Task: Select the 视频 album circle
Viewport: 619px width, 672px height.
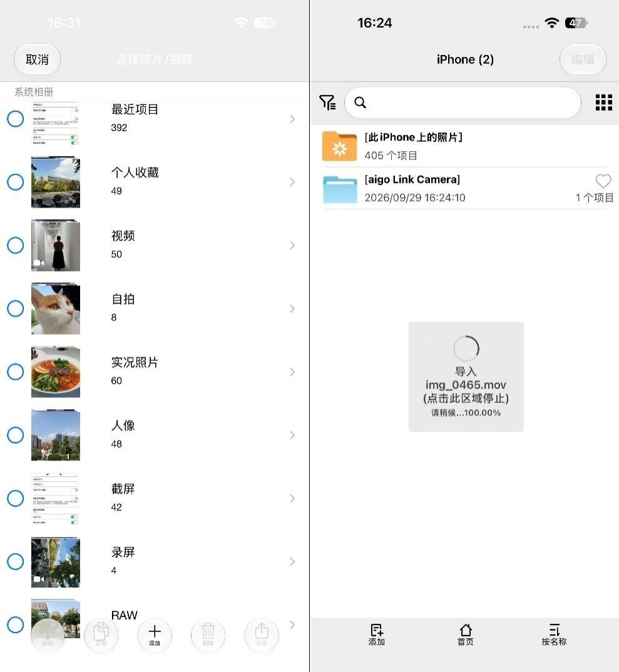Action: pos(16,245)
